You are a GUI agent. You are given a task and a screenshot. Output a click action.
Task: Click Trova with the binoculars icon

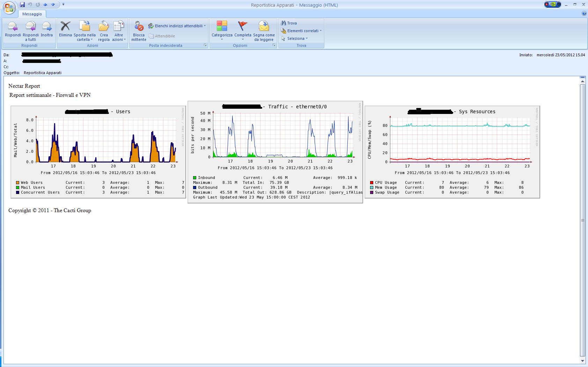[x=289, y=23]
